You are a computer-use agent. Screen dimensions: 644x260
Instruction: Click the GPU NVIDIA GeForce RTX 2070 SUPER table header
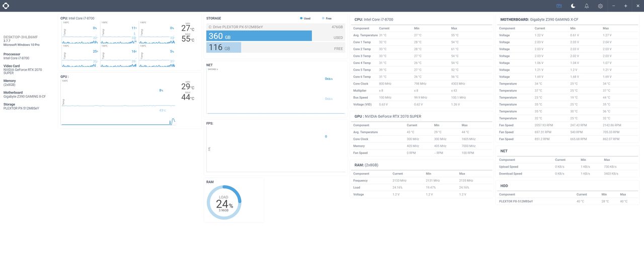(388, 116)
